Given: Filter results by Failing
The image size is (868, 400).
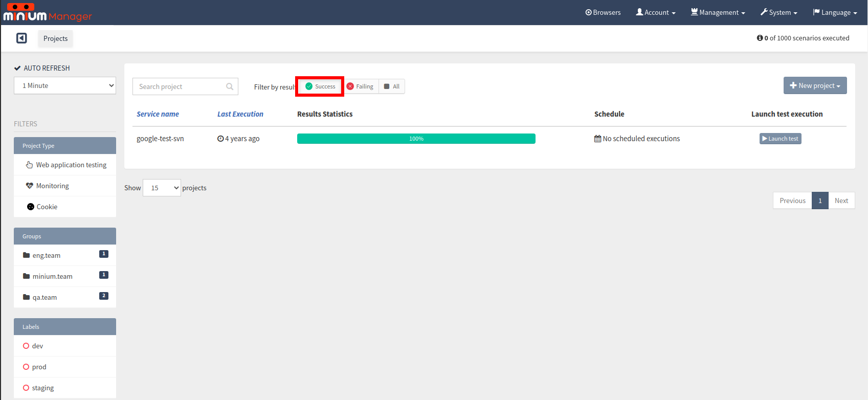Looking at the screenshot, I should (x=360, y=86).
